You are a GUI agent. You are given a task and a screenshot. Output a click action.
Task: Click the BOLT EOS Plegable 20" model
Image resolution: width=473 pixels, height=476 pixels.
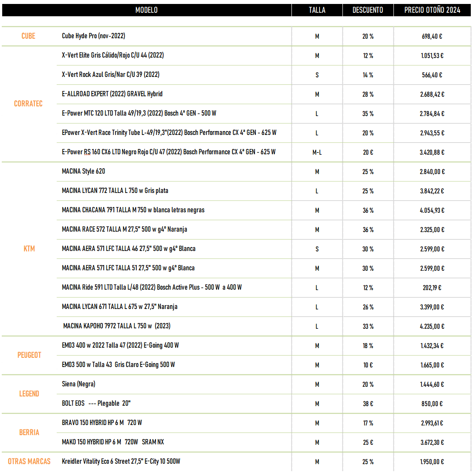[x=96, y=403]
